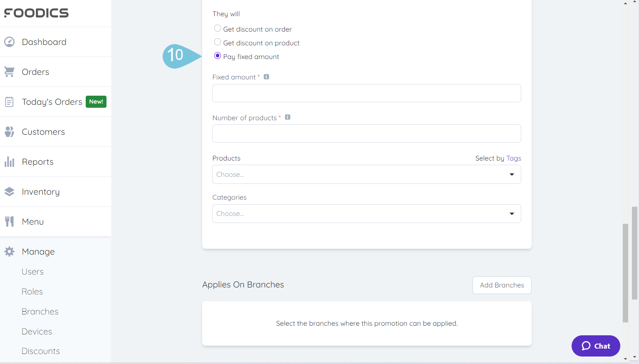Click the Manage gear icon
The image size is (639, 364).
coord(9,252)
